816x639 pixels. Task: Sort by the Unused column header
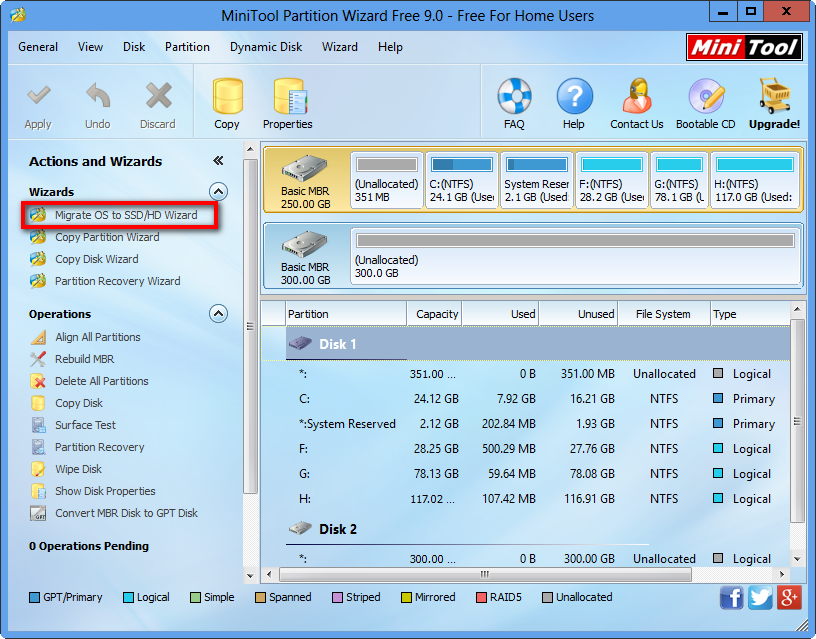click(578, 314)
